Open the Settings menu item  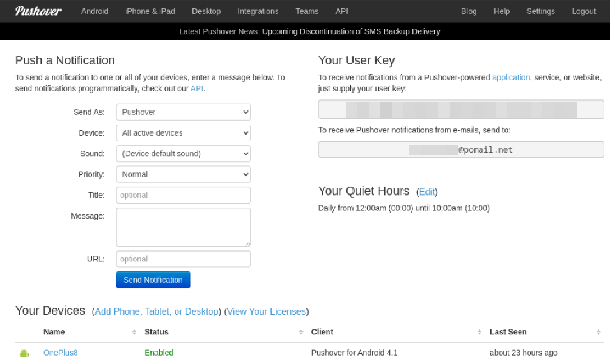(x=540, y=11)
